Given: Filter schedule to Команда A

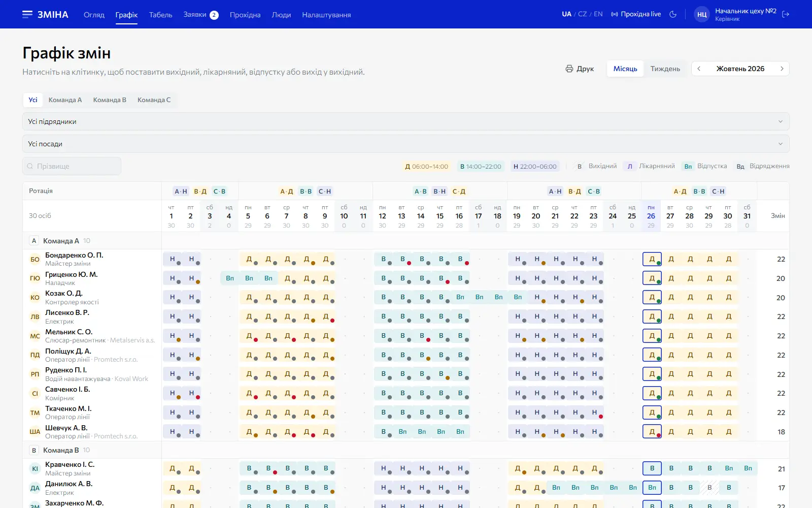Looking at the screenshot, I should coord(65,100).
